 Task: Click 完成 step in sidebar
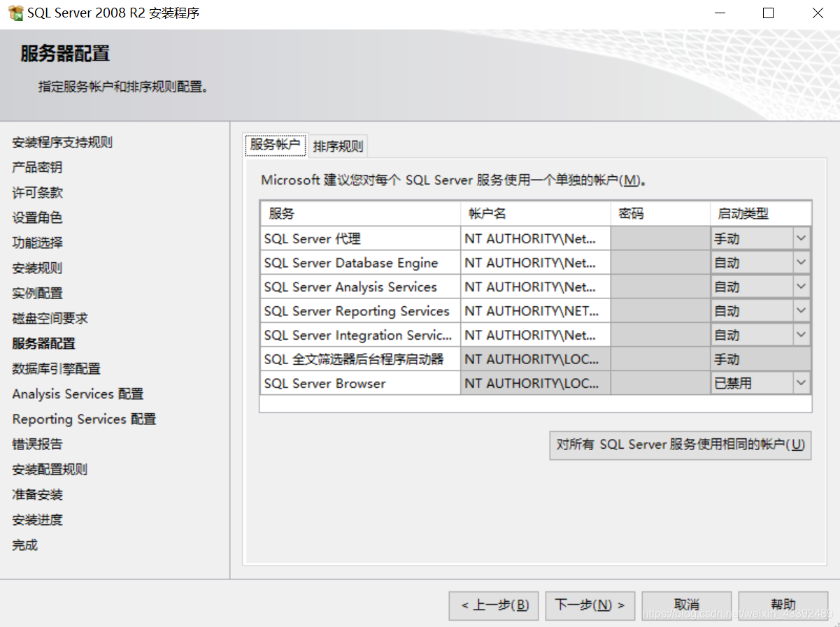click(24, 545)
